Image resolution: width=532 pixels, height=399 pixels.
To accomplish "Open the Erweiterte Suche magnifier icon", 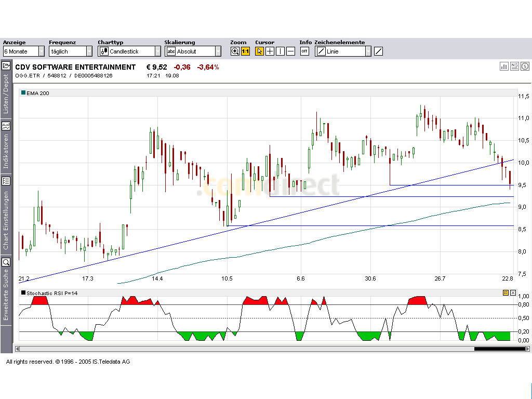I will click(x=6, y=262).
